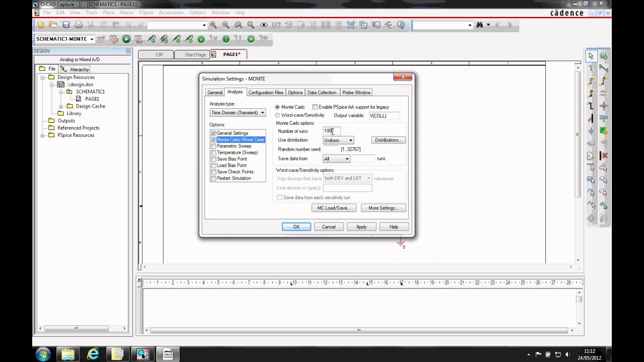The height and width of the screenshot is (362, 644).
Task: Uncheck General Settings option
Action: point(214,133)
